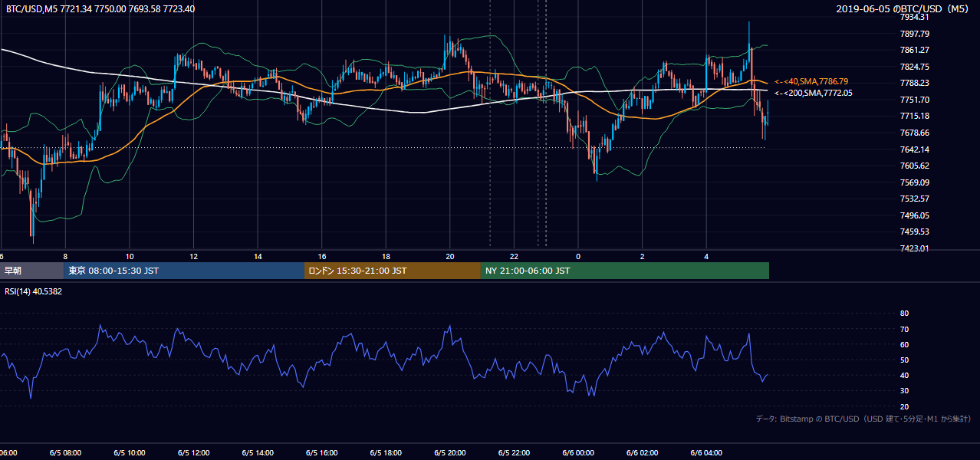Click the 7897.79 price axis label
Screen dimensions: 980x460
click(x=916, y=34)
